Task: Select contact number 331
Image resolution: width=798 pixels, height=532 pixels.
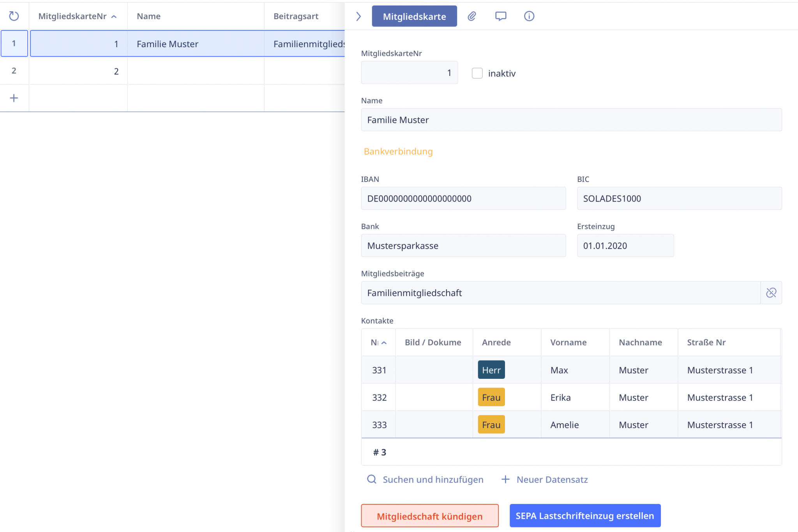Action: 379,370
